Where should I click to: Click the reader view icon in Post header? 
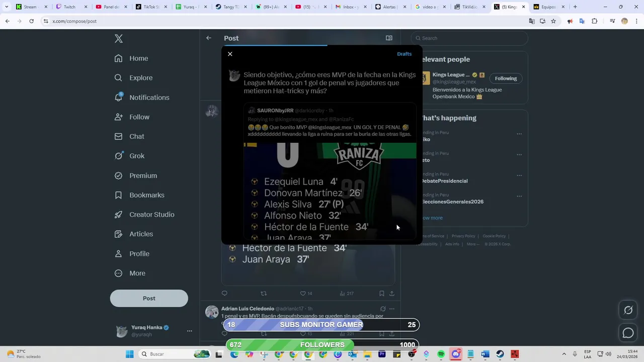[389, 38]
